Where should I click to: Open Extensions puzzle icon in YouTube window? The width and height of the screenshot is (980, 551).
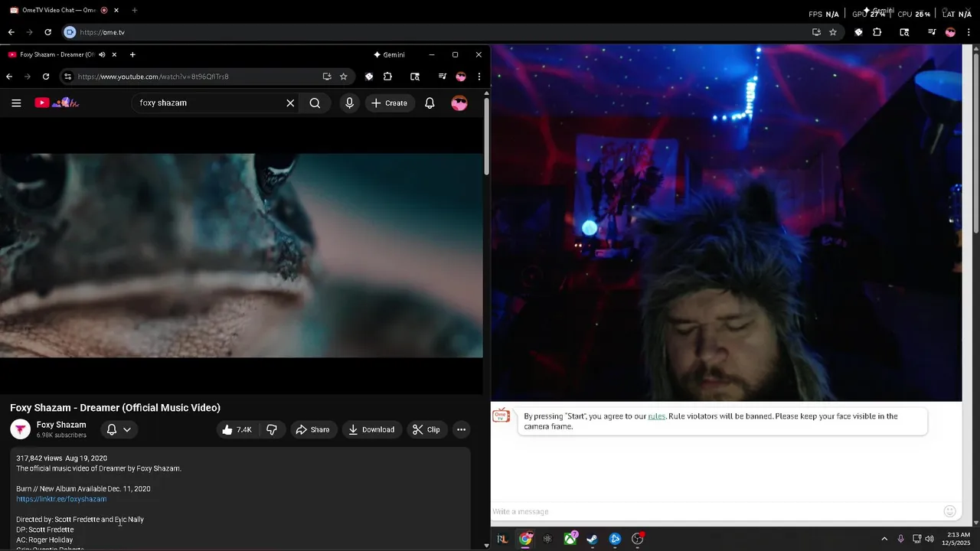tap(387, 77)
